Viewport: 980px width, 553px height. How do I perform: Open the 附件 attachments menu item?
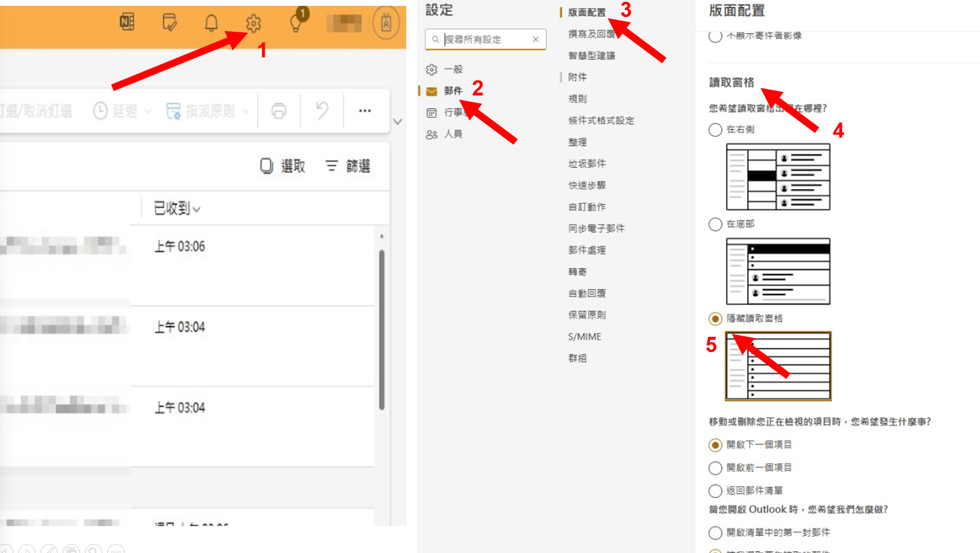577,77
